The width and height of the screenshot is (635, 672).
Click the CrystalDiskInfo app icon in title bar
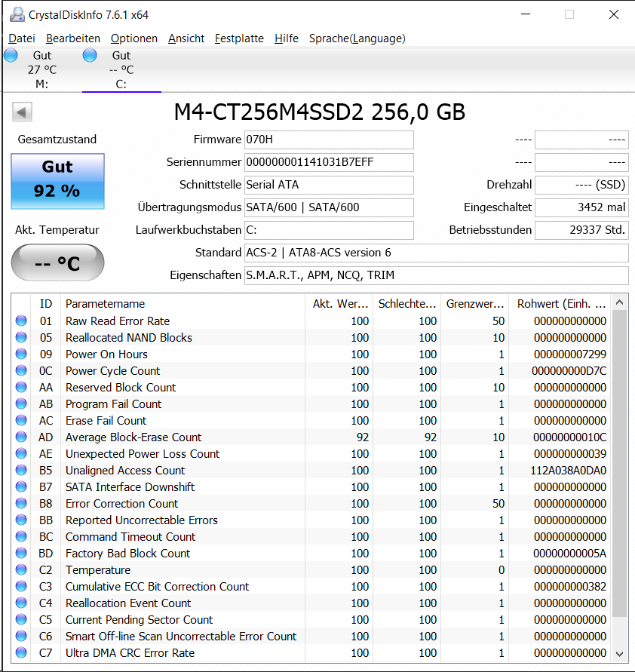point(17,14)
